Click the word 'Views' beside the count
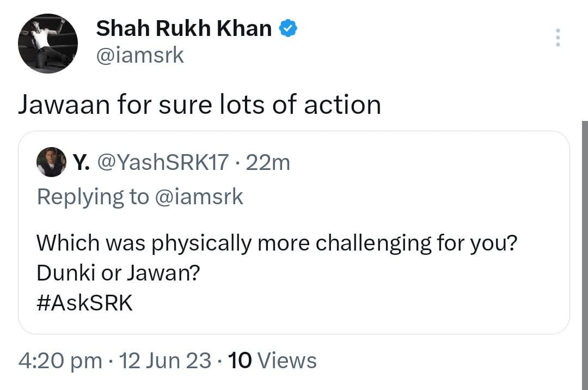This screenshot has height=390, width=588. pyautogui.click(x=286, y=361)
